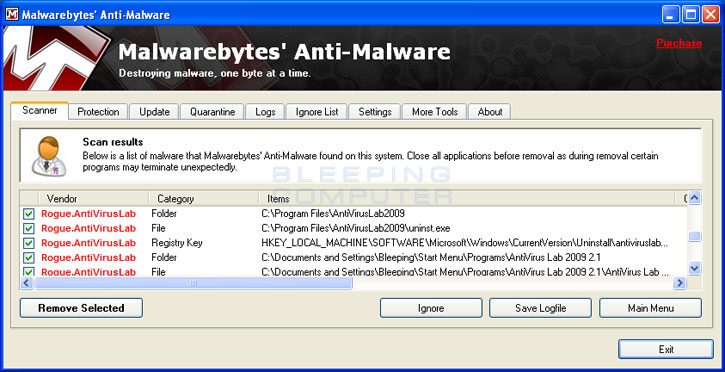This screenshot has height=372, width=725.
Task: Select the HKEY_LOCAL_MACHINE registry path text
Action: [465, 243]
